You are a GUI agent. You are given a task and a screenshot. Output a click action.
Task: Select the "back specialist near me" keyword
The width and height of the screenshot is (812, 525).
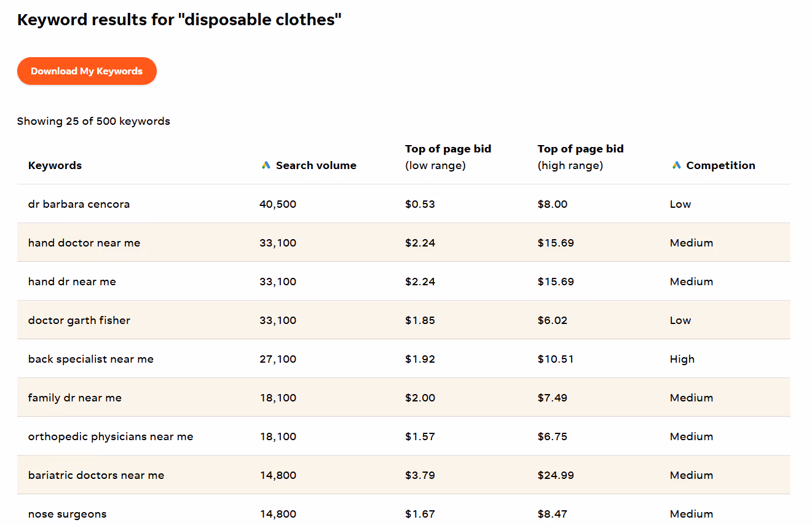pos(91,359)
